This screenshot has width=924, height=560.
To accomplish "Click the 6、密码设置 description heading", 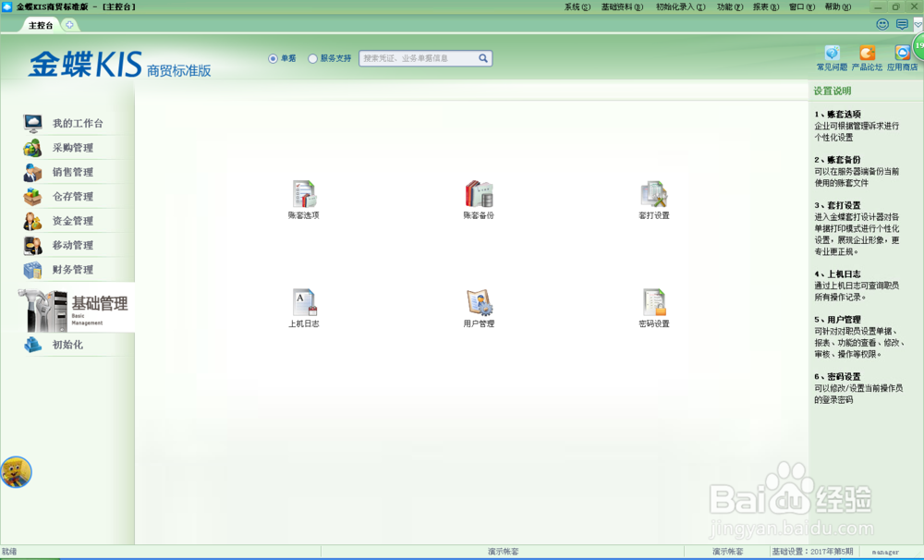I will [x=837, y=377].
